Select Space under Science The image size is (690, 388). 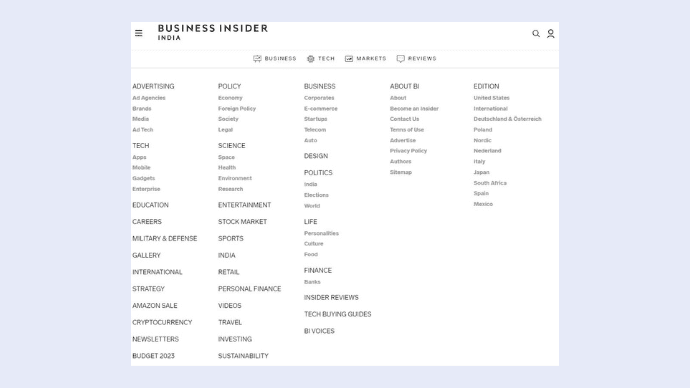[226, 157]
